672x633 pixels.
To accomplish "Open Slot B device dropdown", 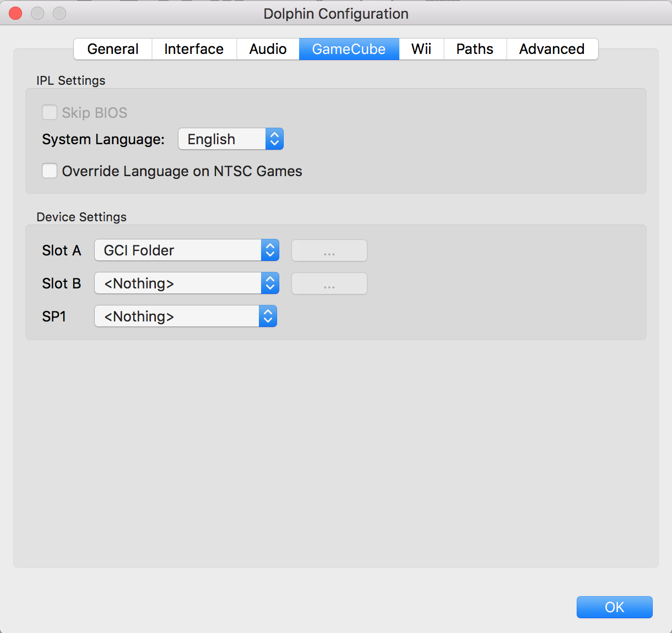I will (187, 283).
